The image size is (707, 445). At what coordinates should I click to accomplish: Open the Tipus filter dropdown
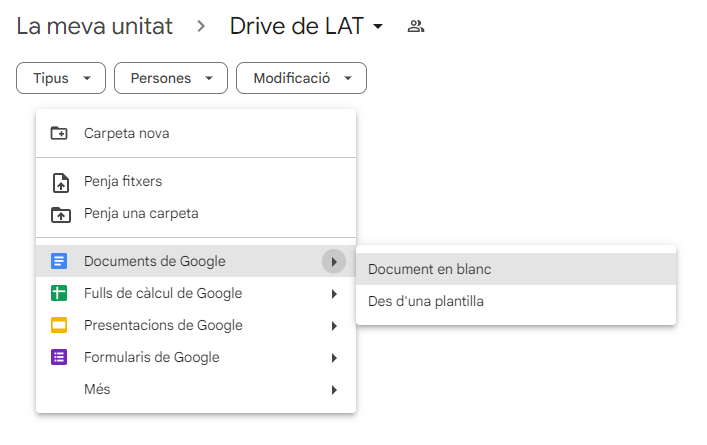pos(60,78)
